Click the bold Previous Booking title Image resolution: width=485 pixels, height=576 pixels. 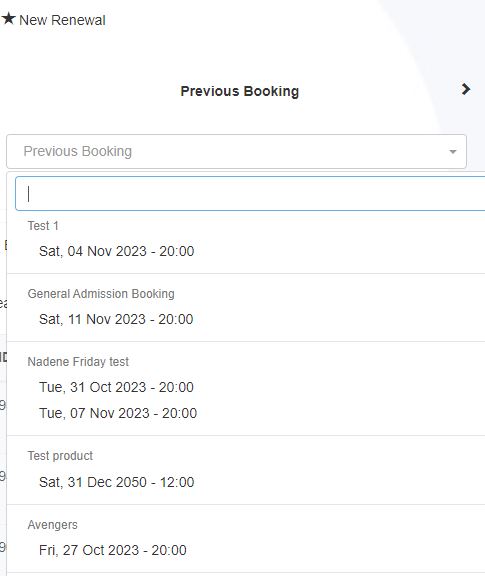(240, 91)
